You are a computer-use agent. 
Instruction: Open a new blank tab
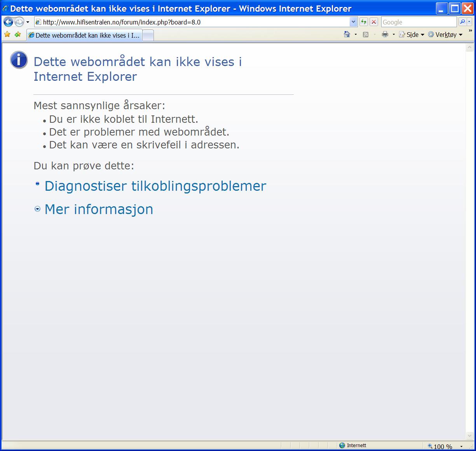point(148,36)
